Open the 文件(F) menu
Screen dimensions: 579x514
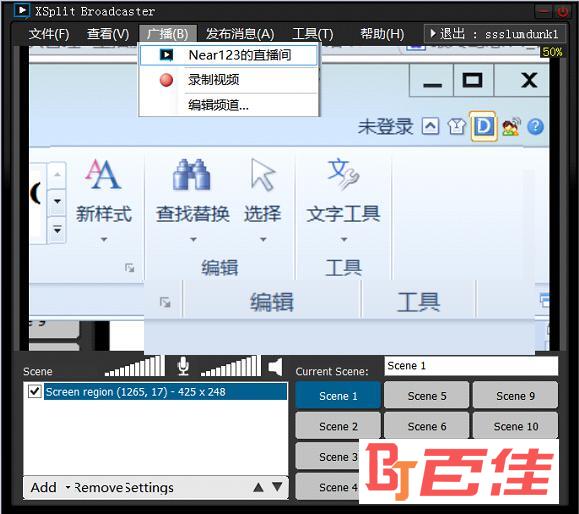pyautogui.click(x=49, y=34)
